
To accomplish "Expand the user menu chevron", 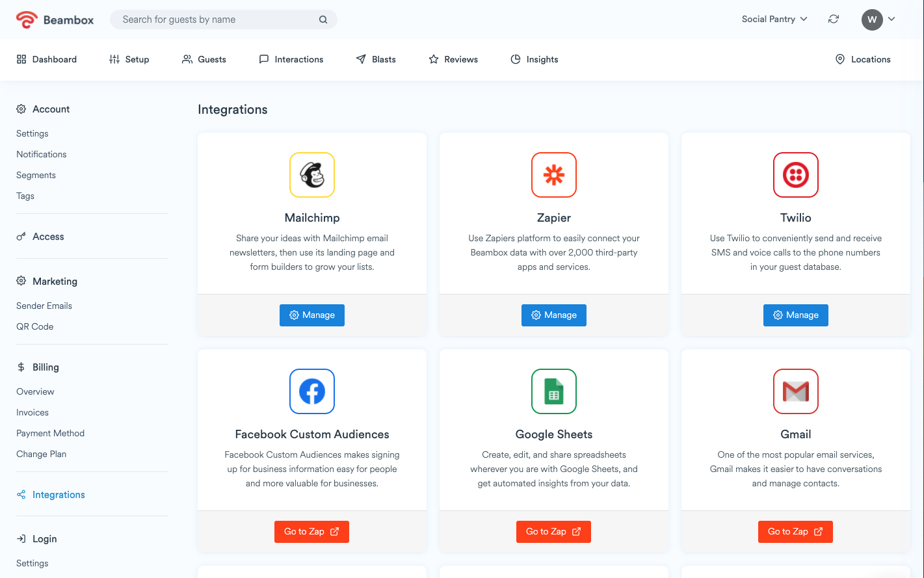I will tap(891, 20).
